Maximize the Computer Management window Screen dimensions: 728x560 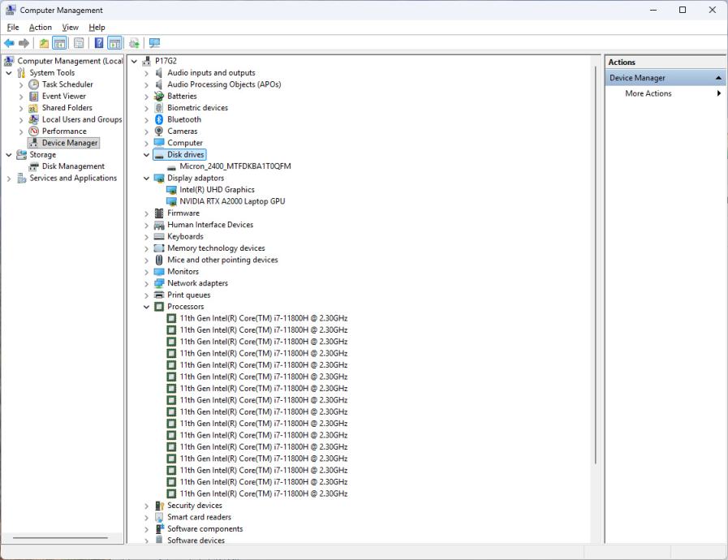tap(683, 10)
